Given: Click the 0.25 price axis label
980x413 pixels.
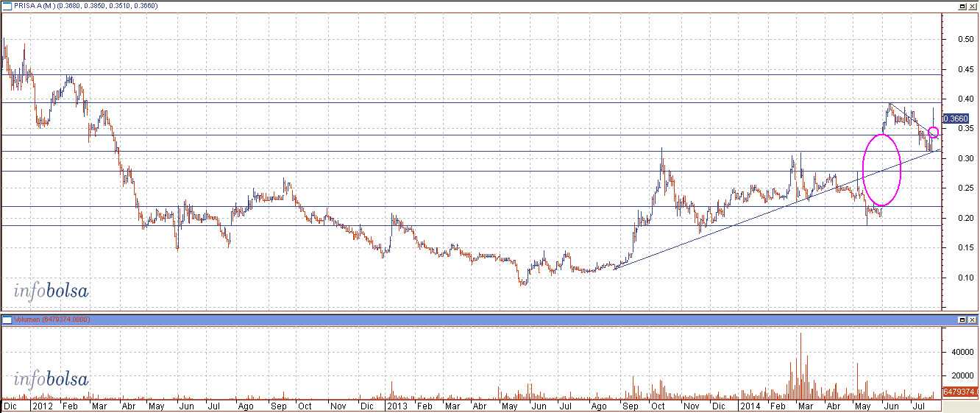Looking at the screenshot, I should pyautogui.click(x=965, y=188).
